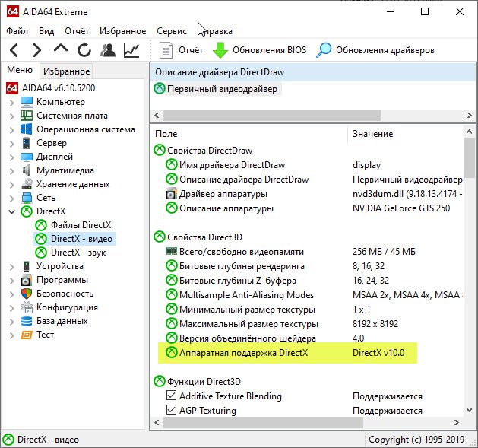
Task: Click the Сеть network icon
Action: pyautogui.click(x=27, y=198)
